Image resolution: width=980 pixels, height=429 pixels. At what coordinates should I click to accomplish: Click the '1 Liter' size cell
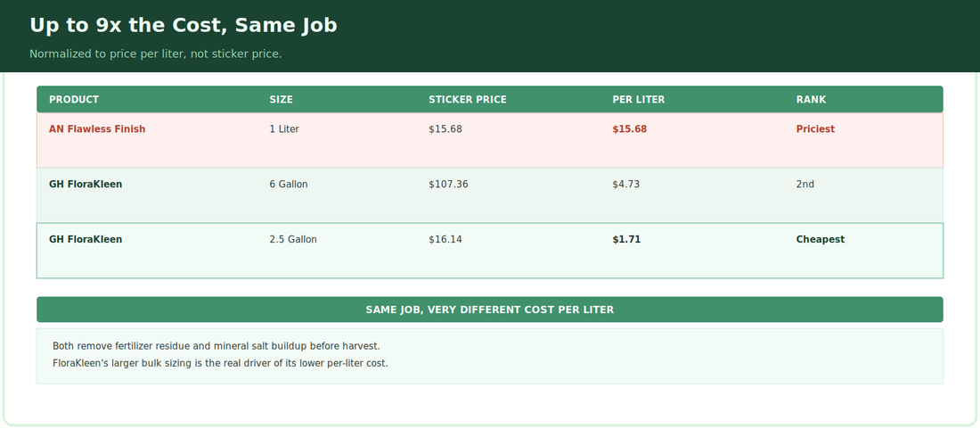[284, 128]
